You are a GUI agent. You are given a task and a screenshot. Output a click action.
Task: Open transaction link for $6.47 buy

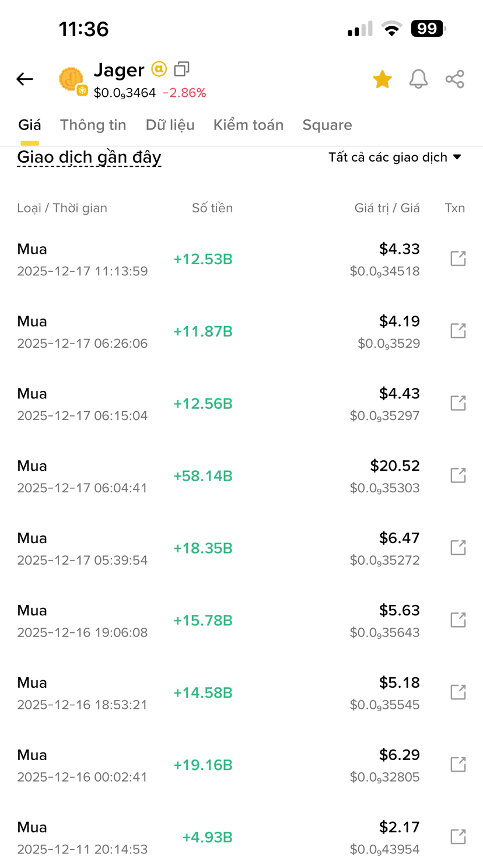[459, 548]
